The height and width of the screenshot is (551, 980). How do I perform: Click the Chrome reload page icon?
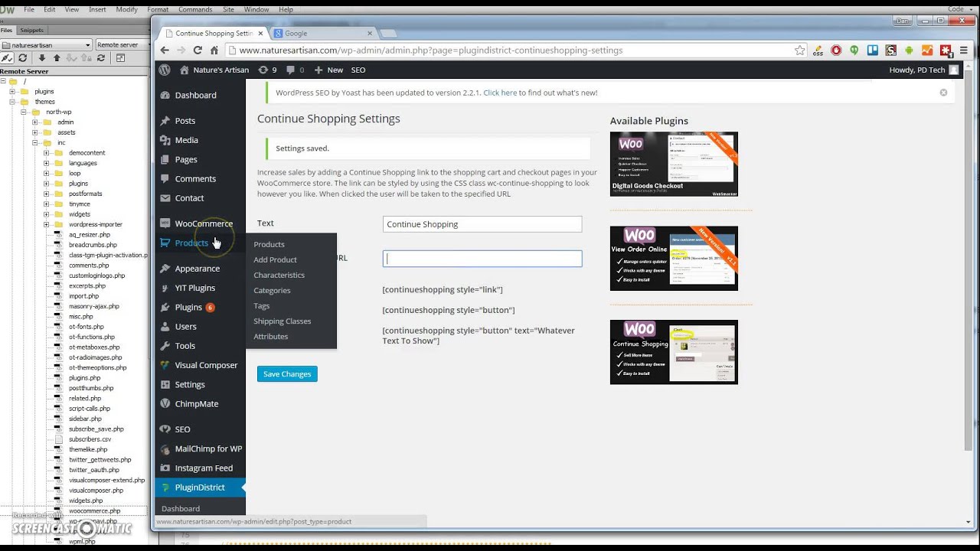(x=198, y=50)
